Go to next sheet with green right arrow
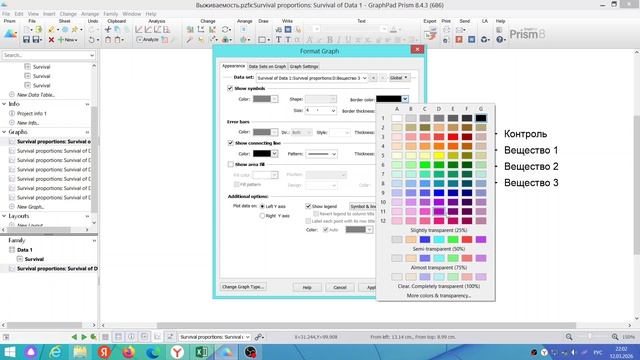The image size is (640, 360). [x=84, y=337]
